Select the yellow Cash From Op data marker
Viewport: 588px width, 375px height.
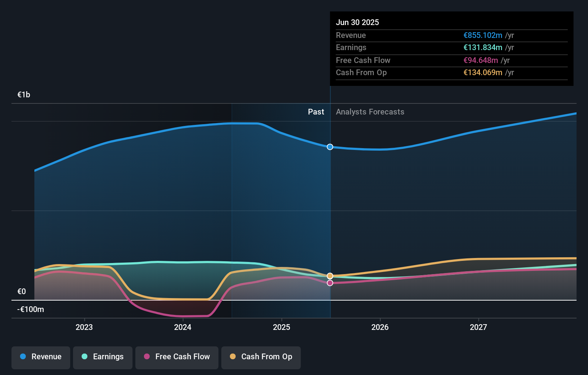[x=330, y=276]
